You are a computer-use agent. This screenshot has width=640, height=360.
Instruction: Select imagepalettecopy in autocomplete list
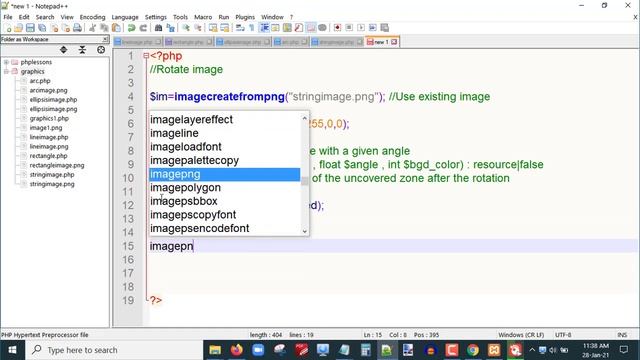click(x=224, y=160)
